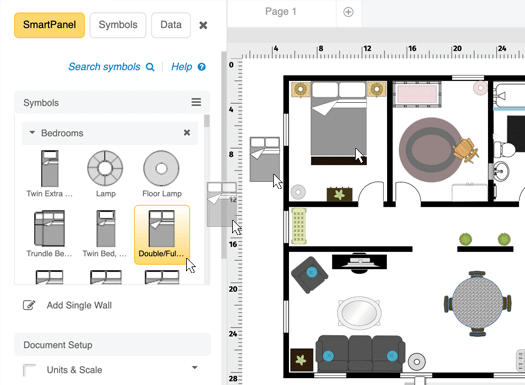525x385 pixels.
Task: Select the left nightstand lamp
Action: click(300, 89)
